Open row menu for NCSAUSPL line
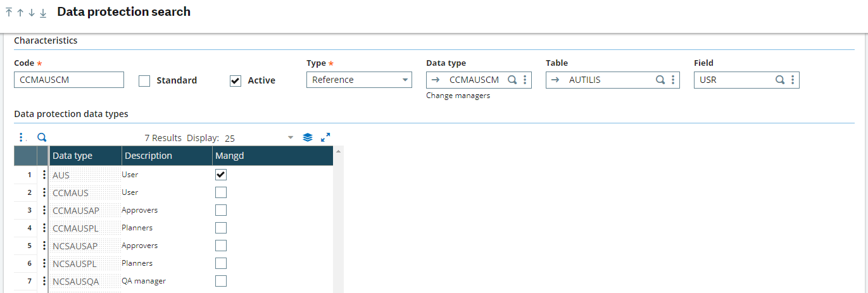The height and width of the screenshot is (293, 868). tap(44, 263)
